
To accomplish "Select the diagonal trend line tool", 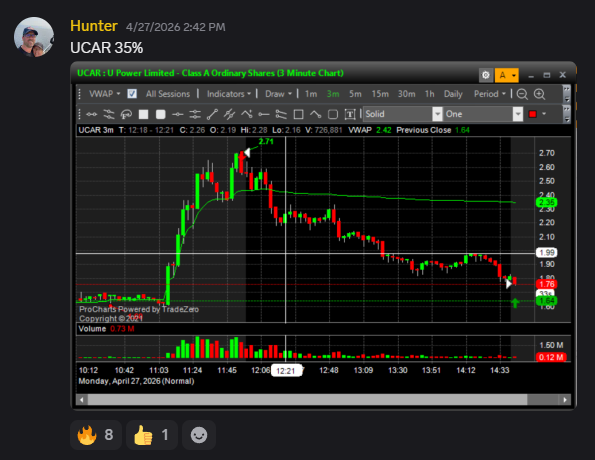I will tap(212, 114).
